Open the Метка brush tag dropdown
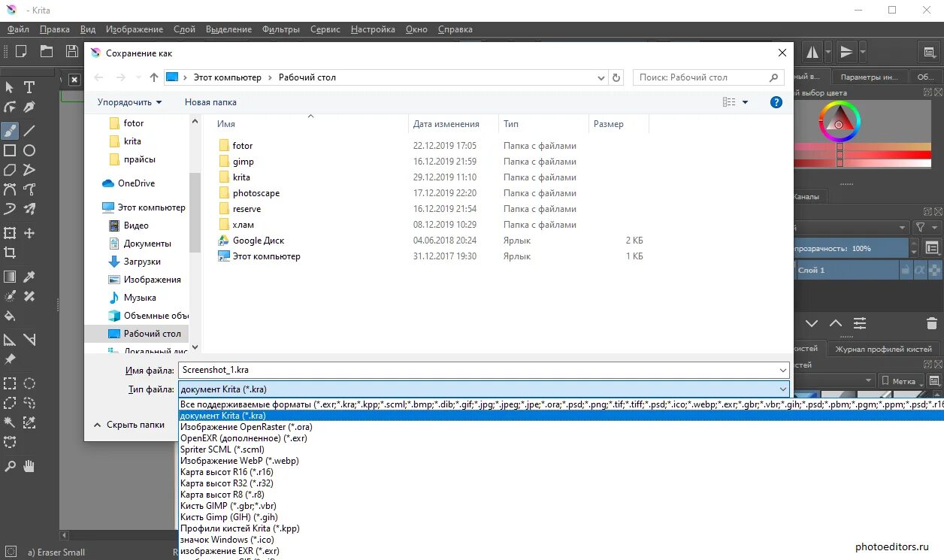The image size is (944, 560). click(900, 381)
